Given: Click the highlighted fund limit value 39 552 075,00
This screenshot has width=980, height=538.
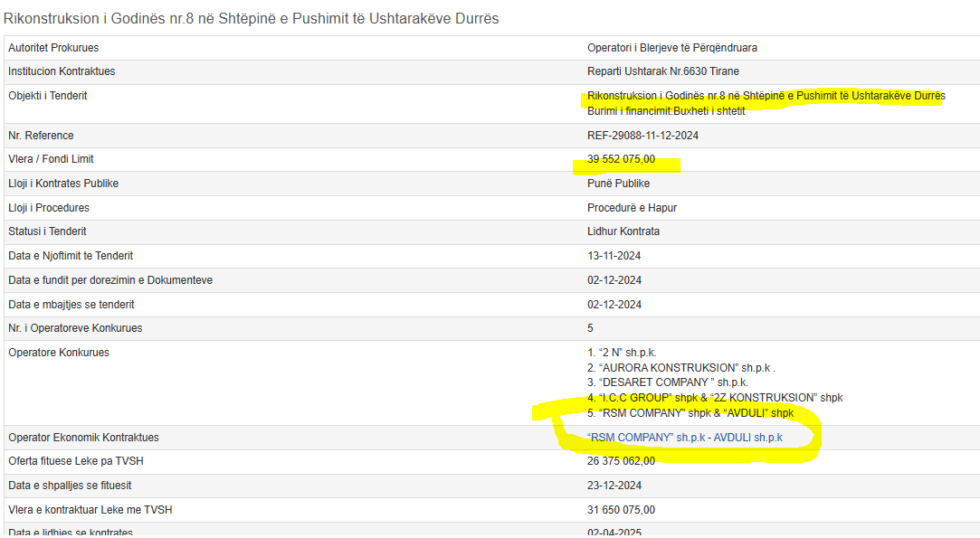Looking at the screenshot, I should click(621, 160).
